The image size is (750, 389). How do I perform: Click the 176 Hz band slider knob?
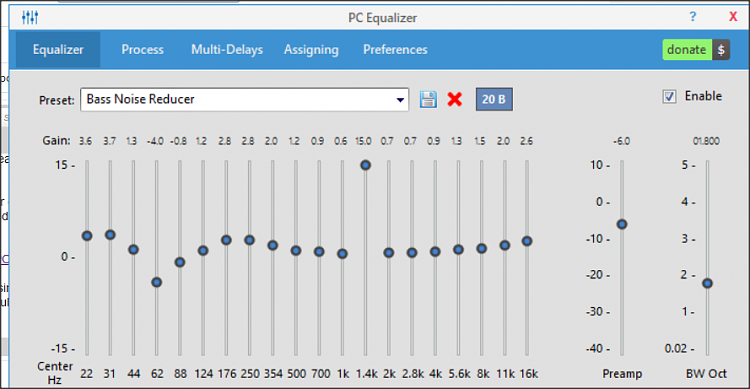(x=226, y=240)
